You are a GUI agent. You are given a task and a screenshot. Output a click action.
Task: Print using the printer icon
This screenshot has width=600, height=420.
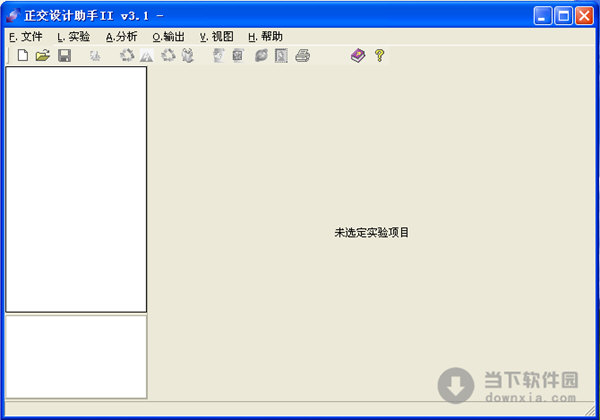point(302,56)
